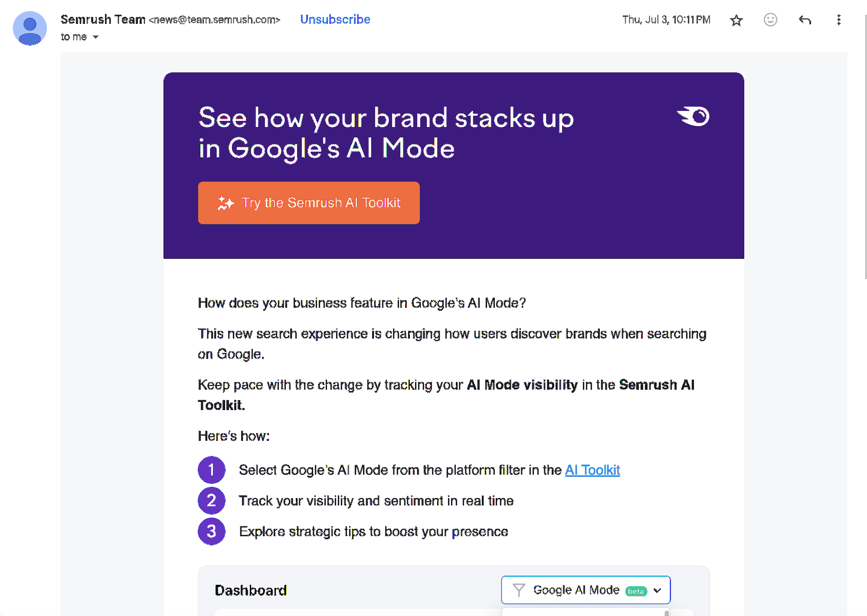
Task: Star the Semrush email
Action: 736,20
